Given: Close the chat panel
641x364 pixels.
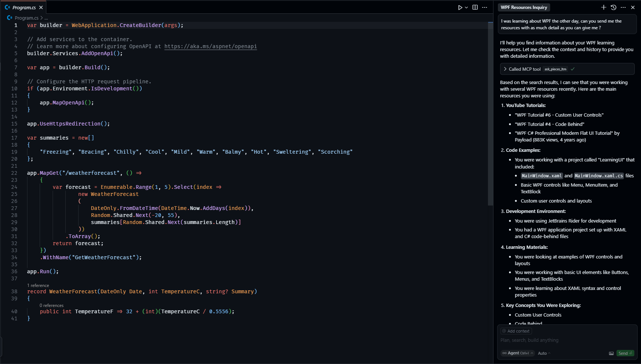Looking at the screenshot, I should [633, 7].
